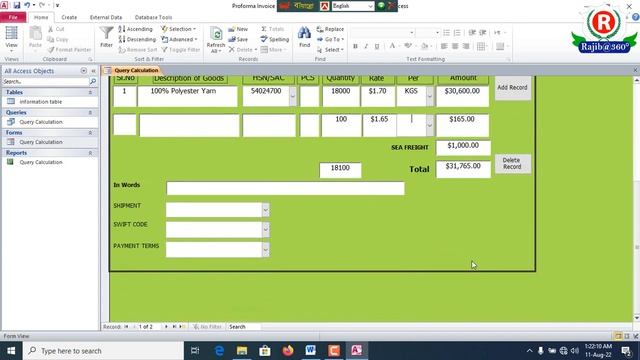Click the Rate field showing $1.65
Screen dimensions: 640x360
(x=379, y=125)
